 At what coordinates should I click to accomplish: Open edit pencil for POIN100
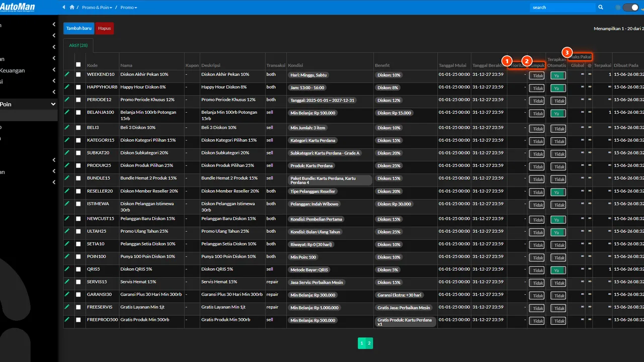click(67, 256)
